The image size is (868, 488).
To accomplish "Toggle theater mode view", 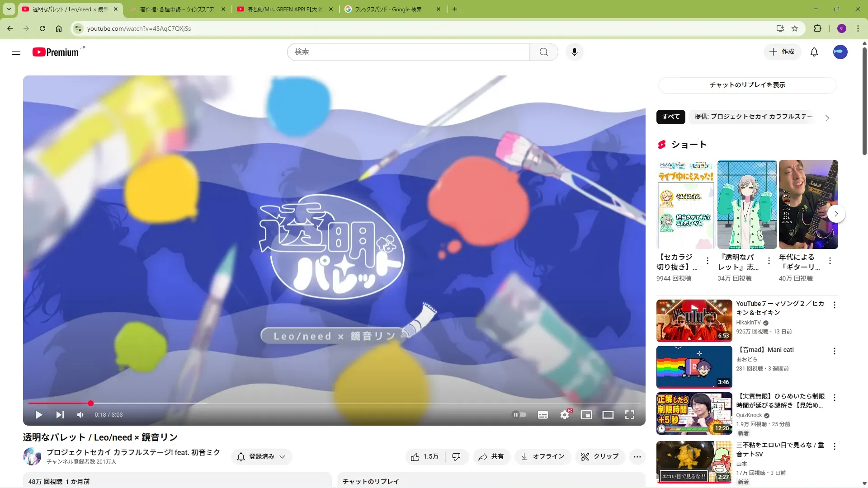I will click(x=608, y=415).
